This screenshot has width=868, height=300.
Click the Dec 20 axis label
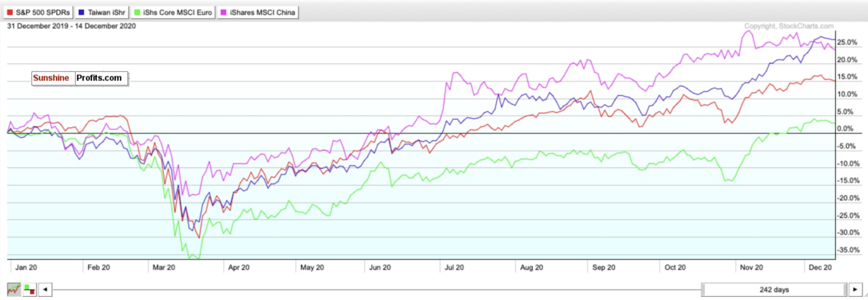click(x=820, y=267)
